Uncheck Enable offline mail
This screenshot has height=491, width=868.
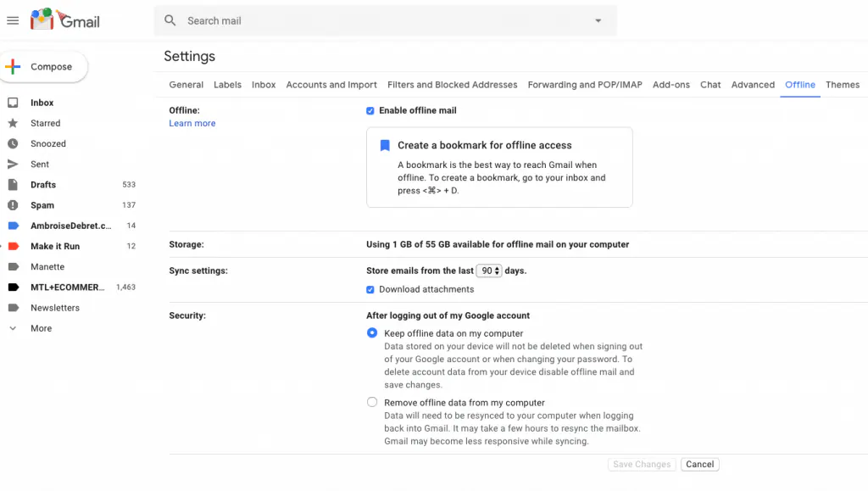(370, 111)
